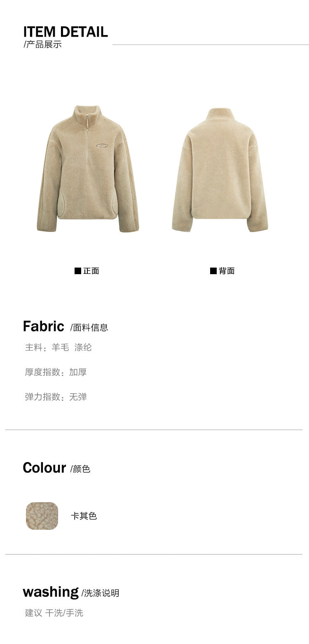Image resolution: width=309 pixels, height=644 pixels.
Task: Click the back view jacket image
Action: pos(220,170)
